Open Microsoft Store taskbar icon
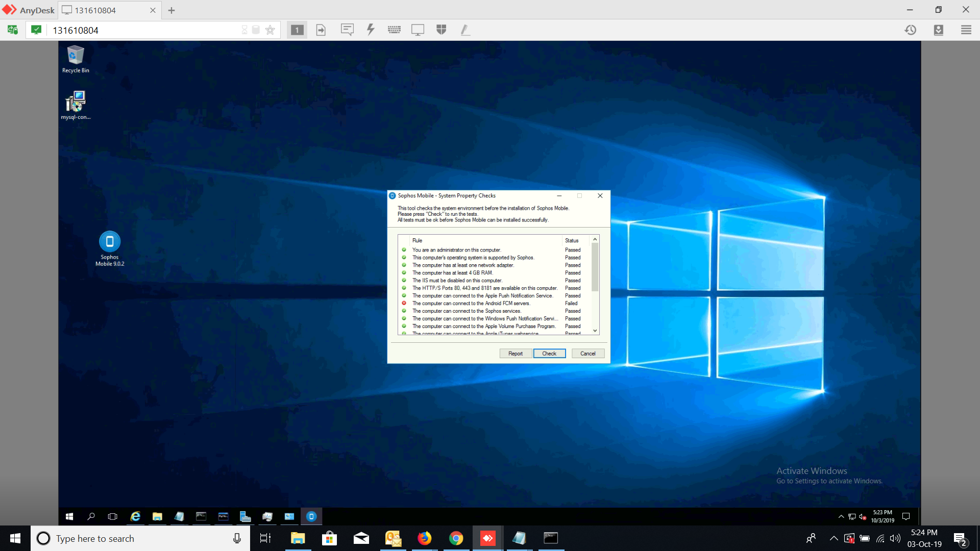The image size is (980, 551). point(329,538)
